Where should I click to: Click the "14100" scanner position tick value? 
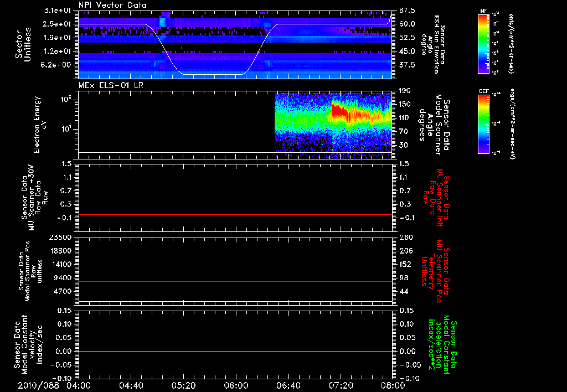tap(61, 264)
